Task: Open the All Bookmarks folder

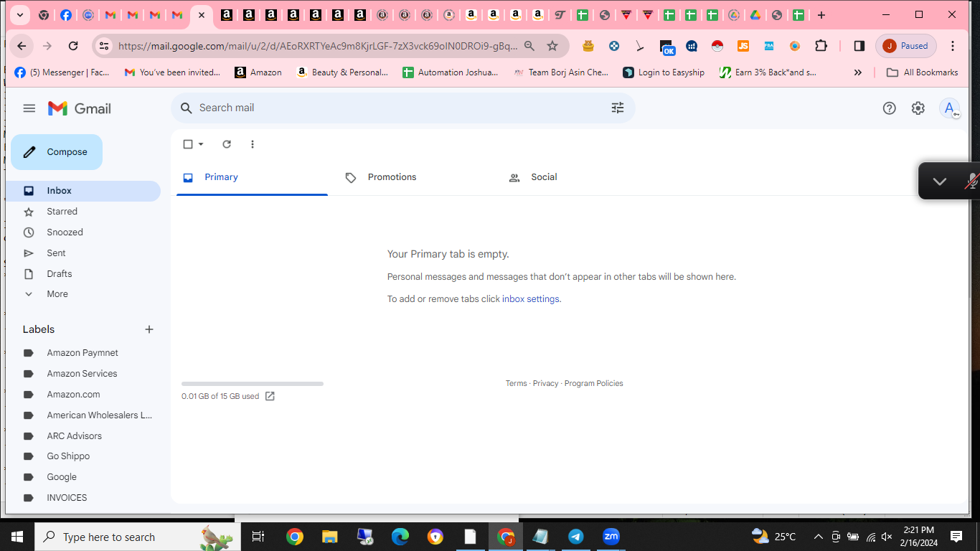Action: (x=923, y=72)
